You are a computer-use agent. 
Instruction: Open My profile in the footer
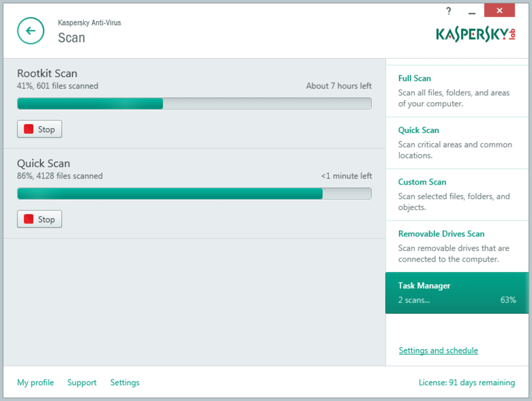35,383
